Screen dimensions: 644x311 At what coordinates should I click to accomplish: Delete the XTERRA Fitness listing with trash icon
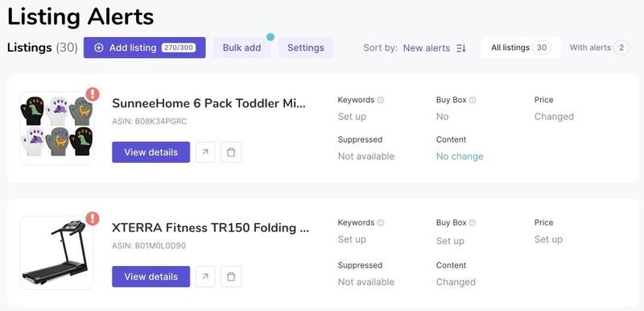point(231,276)
